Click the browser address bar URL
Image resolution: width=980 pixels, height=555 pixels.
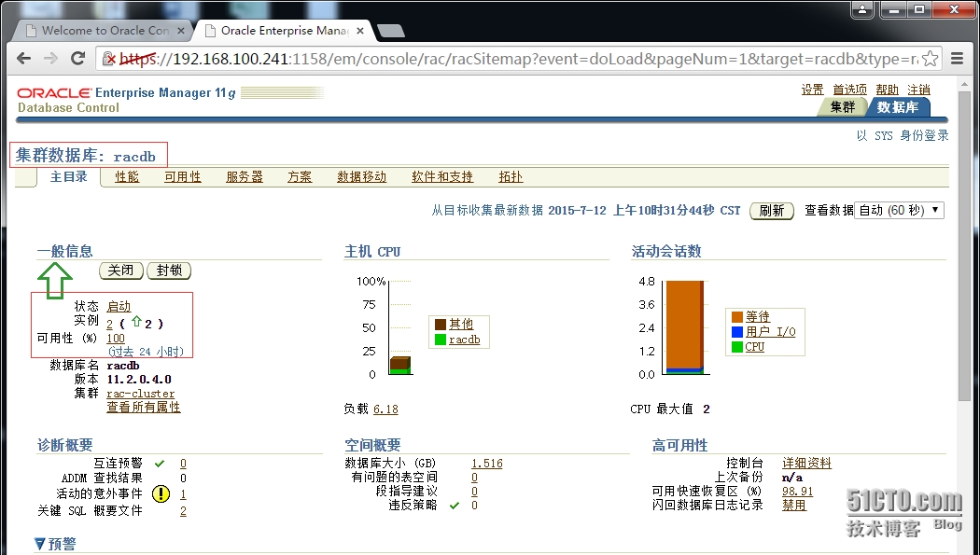[519, 59]
